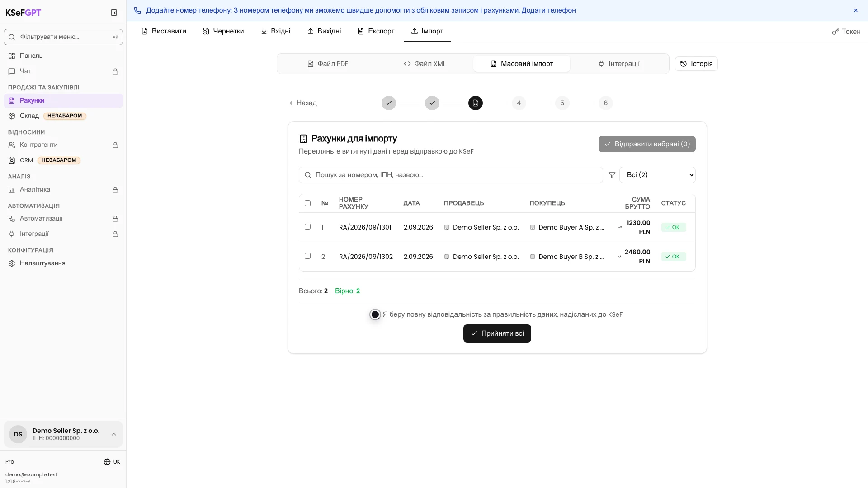The width and height of the screenshot is (868, 488).
Task: Open Налаштування in the sidebar
Action: (x=63, y=263)
